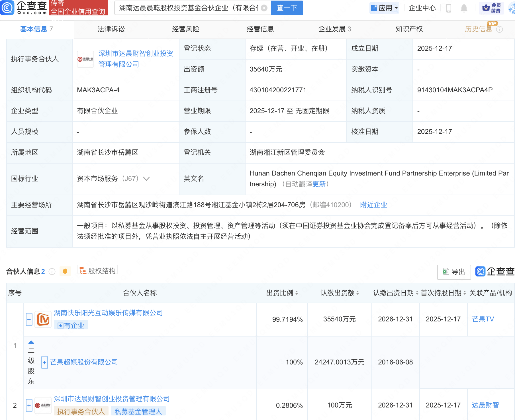Open nearby enterprises link
The height and width of the screenshot is (420, 515).
[373, 205]
